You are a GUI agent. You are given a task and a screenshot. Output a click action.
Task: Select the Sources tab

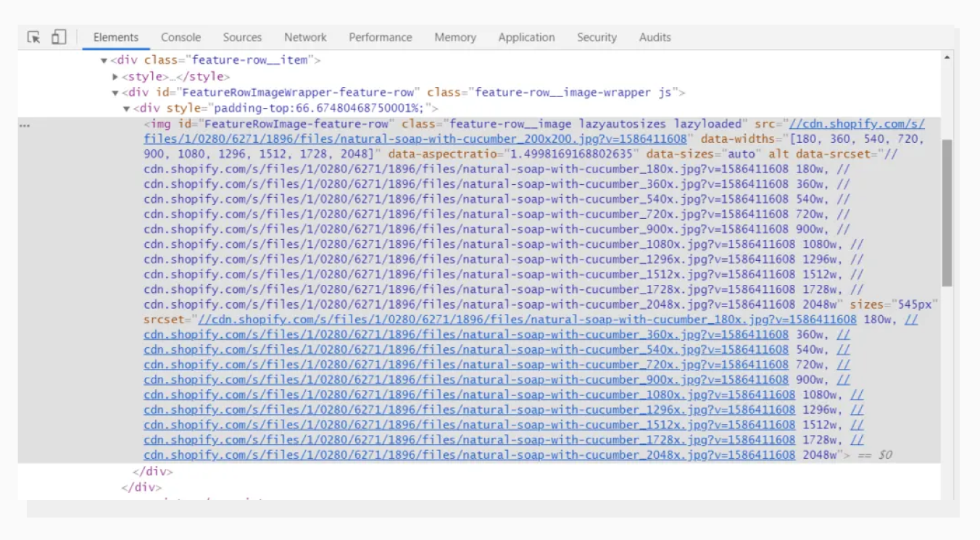click(242, 37)
